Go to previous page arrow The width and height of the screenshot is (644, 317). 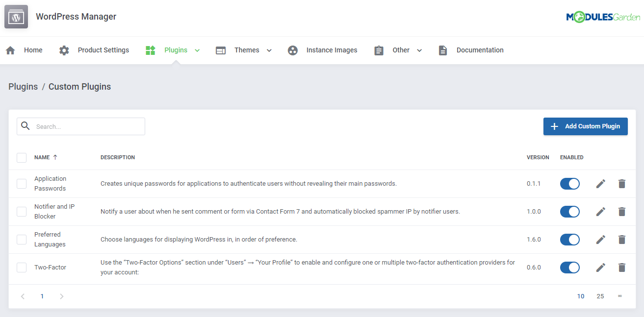pos(23,296)
